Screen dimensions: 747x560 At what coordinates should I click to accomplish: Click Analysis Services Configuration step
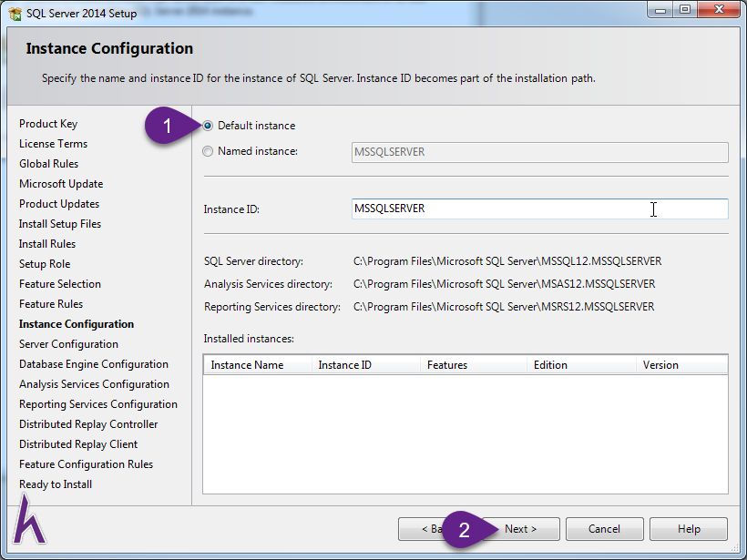pos(95,384)
